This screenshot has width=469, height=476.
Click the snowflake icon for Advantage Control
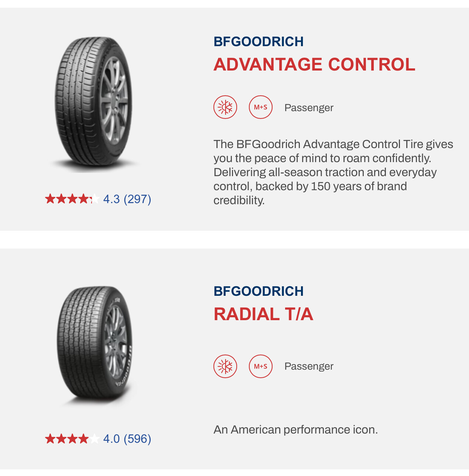[x=225, y=107]
